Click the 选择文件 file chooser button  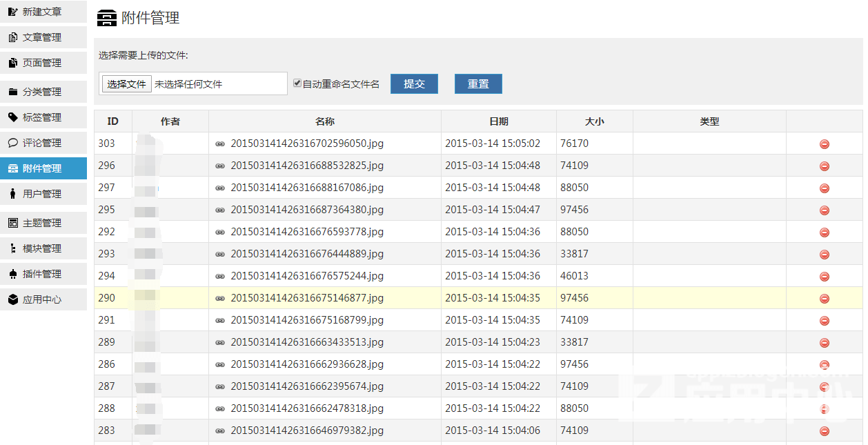126,84
